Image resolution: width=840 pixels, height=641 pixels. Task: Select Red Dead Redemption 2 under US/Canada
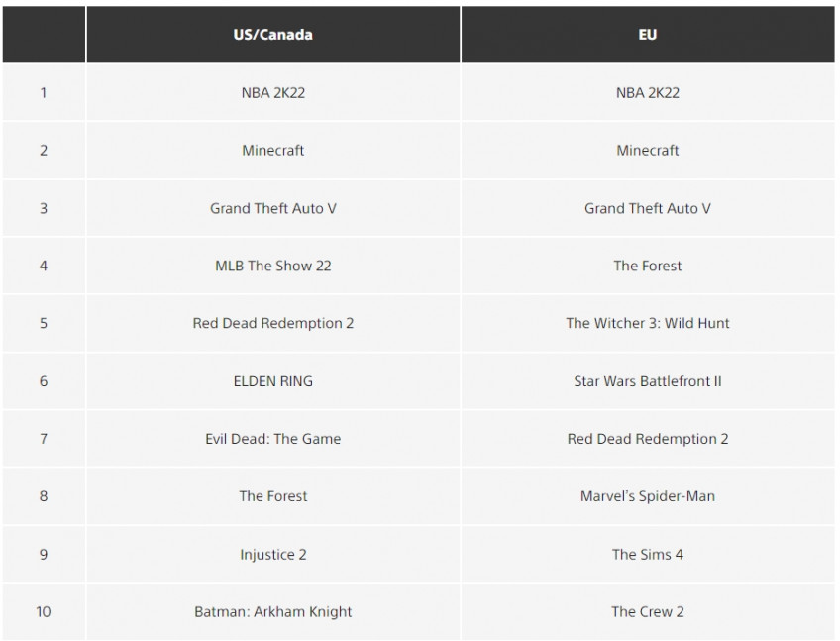coord(272,323)
